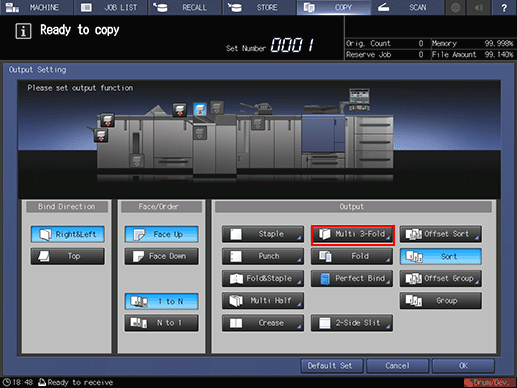Open the SCAN tab

click(x=407, y=7)
